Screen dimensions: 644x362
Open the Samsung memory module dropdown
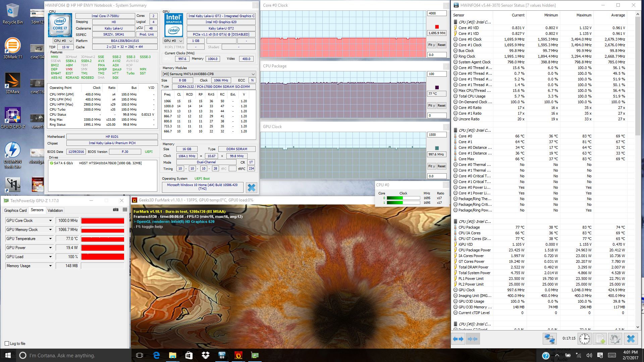click(209, 74)
